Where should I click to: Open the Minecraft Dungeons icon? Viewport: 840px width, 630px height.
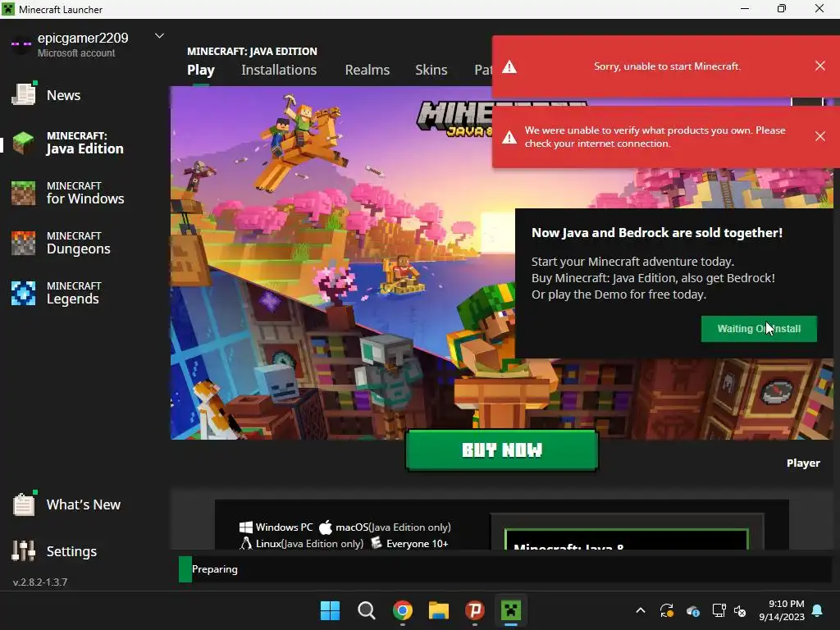point(24,243)
